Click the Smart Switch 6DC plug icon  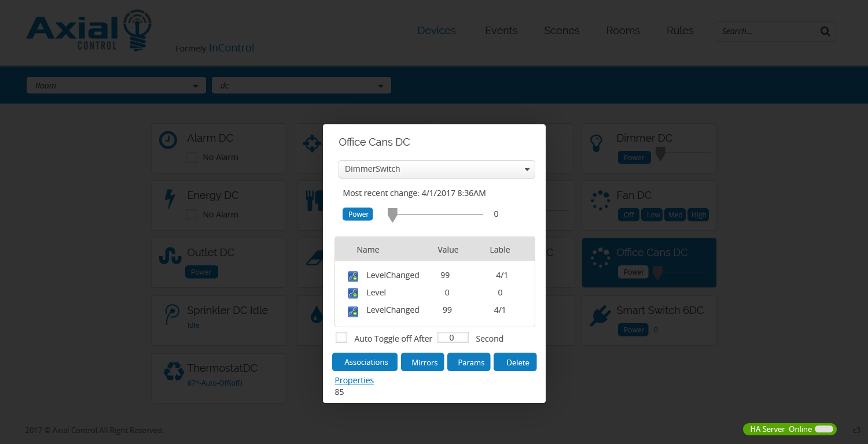coord(600,316)
